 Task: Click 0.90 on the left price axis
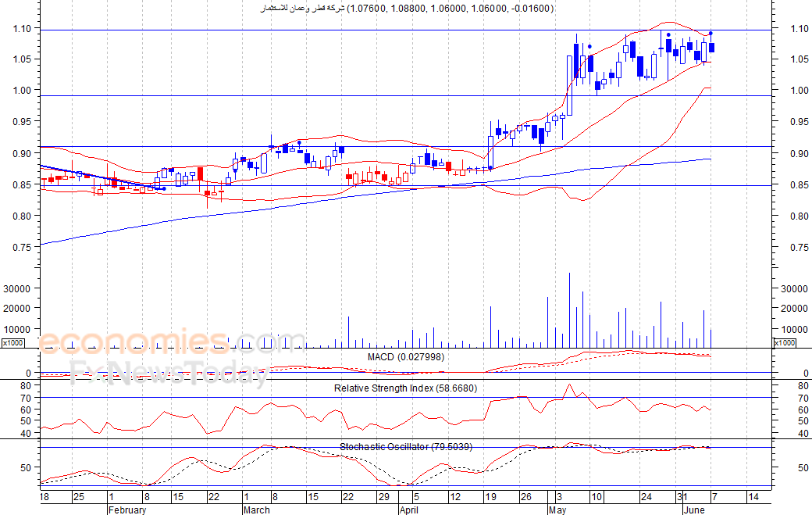[23, 153]
